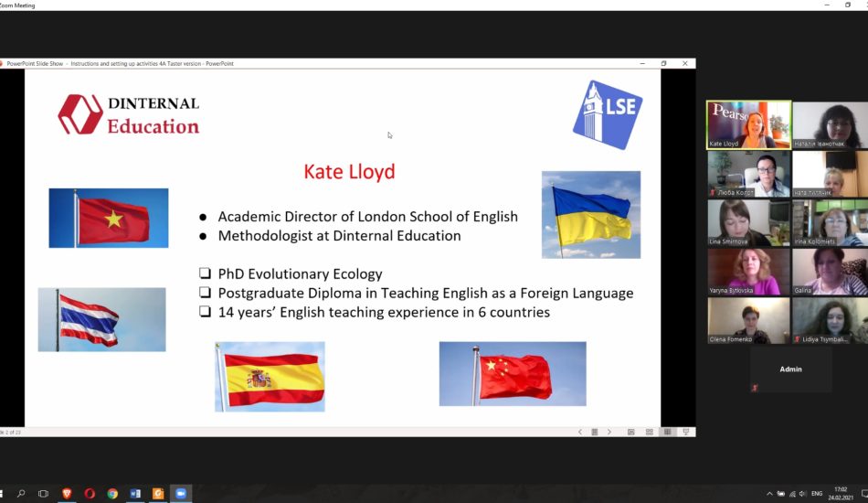Click Windows search magnifier icon

tap(21, 493)
